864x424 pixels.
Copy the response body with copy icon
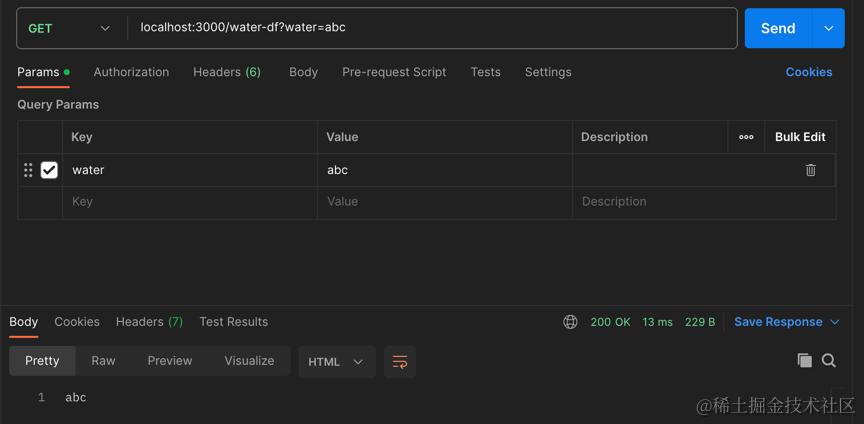tap(804, 361)
